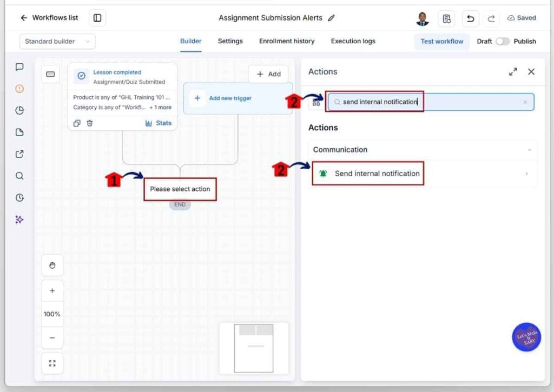
Task: Close the Actions panel
Action: [x=531, y=72]
